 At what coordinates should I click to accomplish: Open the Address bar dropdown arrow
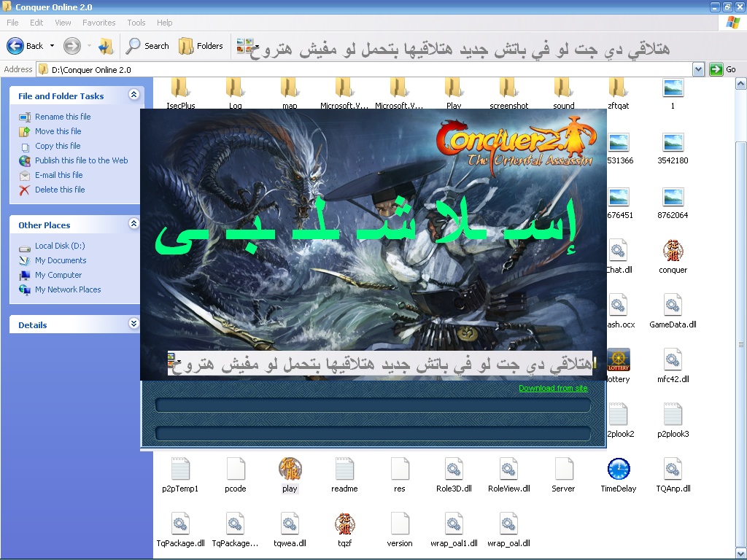click(698, 69)
